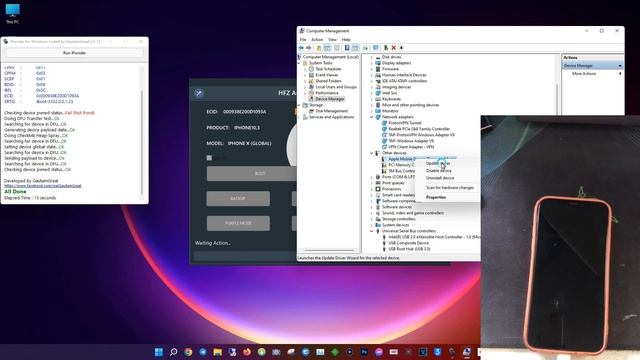Viewport: 640px width, 360px height.
Task: Select USB Root Hub (USB 3.0) entry
Action: [x=409, y=249]
